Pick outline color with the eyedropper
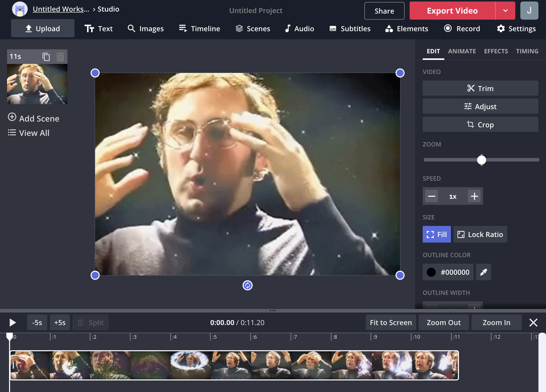 point(483,272)
